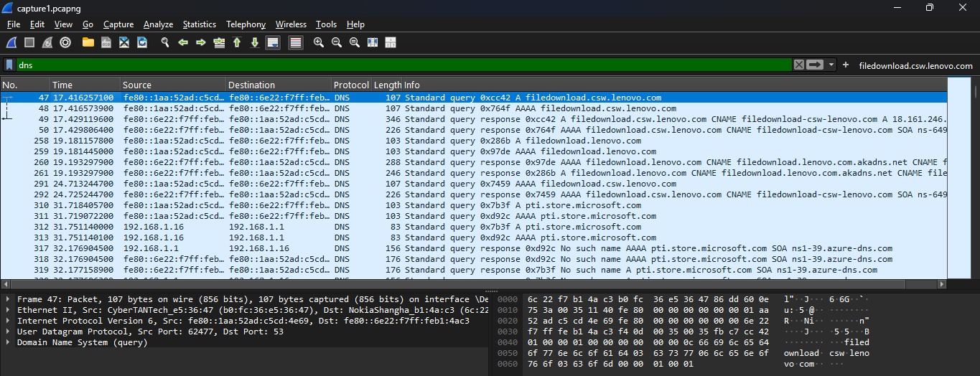Screen dimensions: 980x376
Task: Open the View menu
Action: coord(63,24)
